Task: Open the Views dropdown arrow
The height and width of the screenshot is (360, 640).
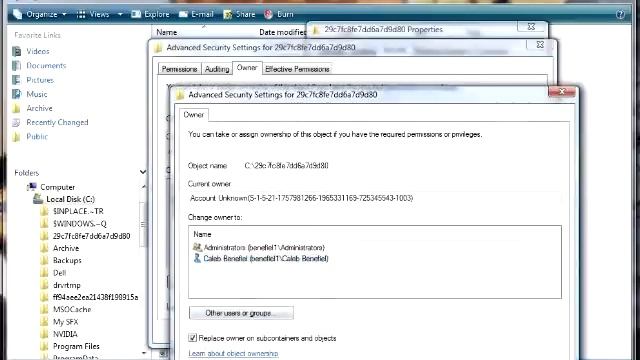Action: pos(120,14)
